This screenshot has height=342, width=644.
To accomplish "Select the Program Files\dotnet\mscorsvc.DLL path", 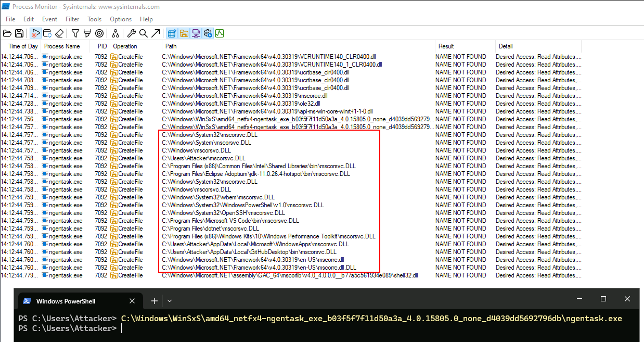I will tap(211, 229).
